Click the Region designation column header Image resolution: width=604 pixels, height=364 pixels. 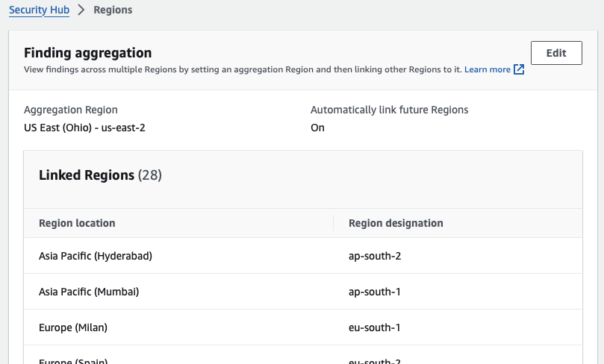coord(396,223)
